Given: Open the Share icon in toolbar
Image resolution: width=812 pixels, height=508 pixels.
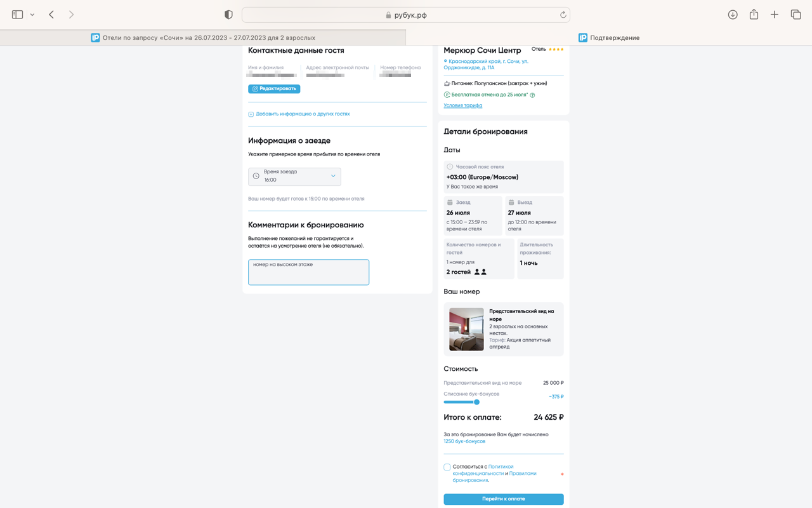Looking at the screenshot, I should click(754, 14).
